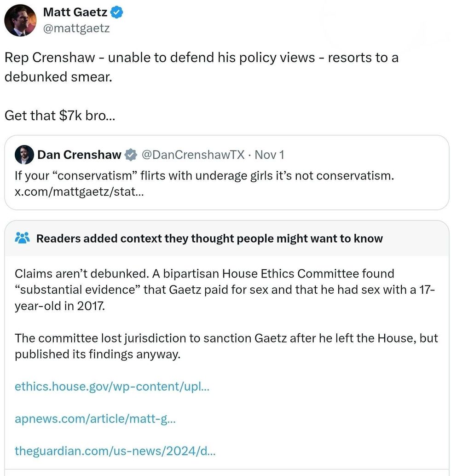Image resolution: width=451 pixels, height=476 pixels.
Task: Click the "Claims aren't debunked" note paragraph
Action: 225,290
